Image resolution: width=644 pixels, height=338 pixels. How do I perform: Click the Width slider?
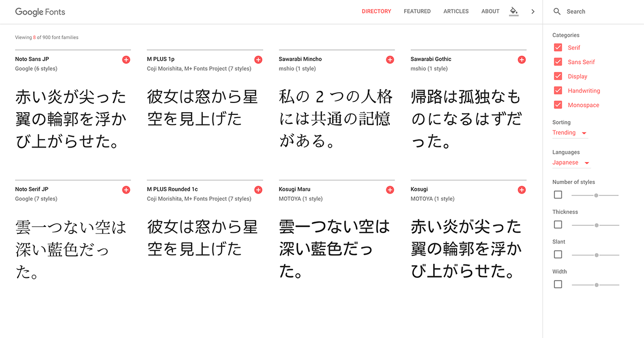596,285
